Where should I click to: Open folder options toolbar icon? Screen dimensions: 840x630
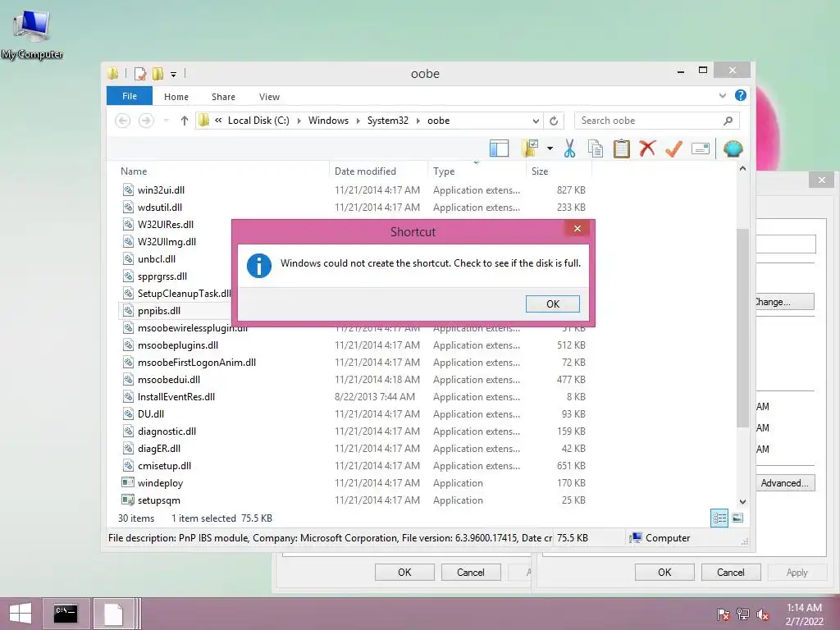tap(530, 148)
